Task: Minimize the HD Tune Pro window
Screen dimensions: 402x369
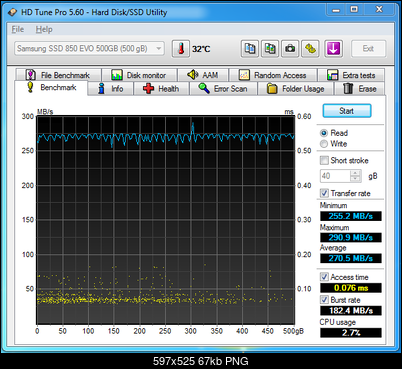Action: [x=336, y=10]
